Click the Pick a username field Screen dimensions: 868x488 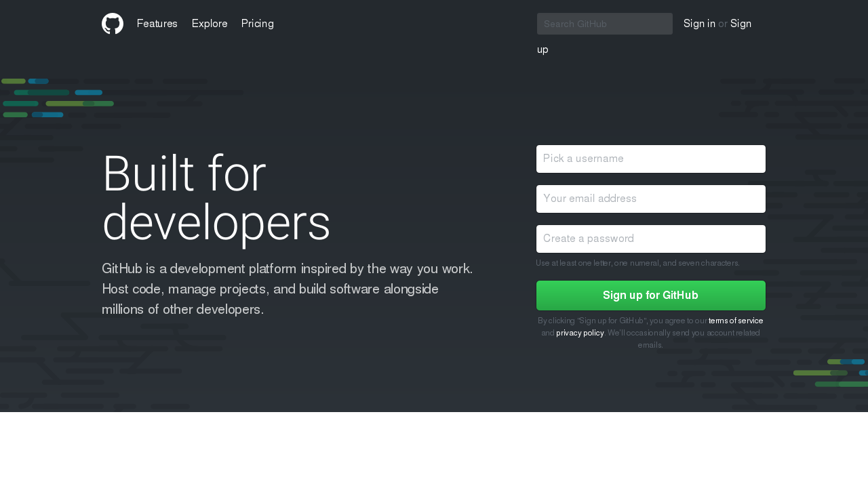click(651, 159)
